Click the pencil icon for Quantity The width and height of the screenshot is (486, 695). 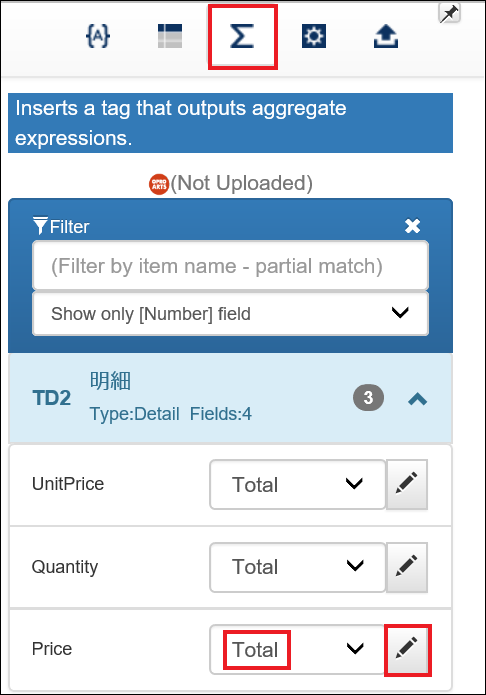tap(407, 567)
